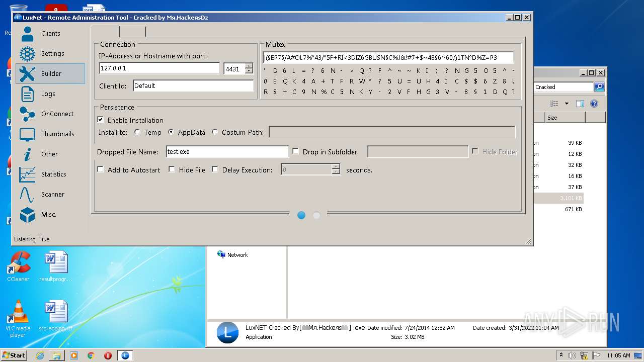Enable Drop in Subfolder checkbox

pyautogui.click(x=295, y=151)
